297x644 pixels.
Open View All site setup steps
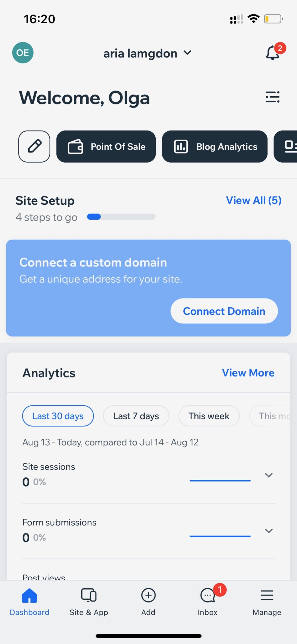tap(253, 200)
